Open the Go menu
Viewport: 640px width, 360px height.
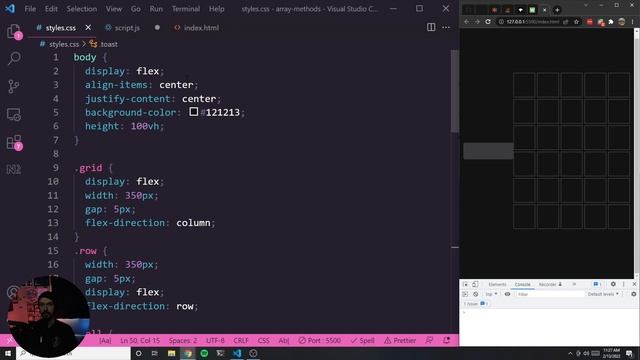point(136,9)
